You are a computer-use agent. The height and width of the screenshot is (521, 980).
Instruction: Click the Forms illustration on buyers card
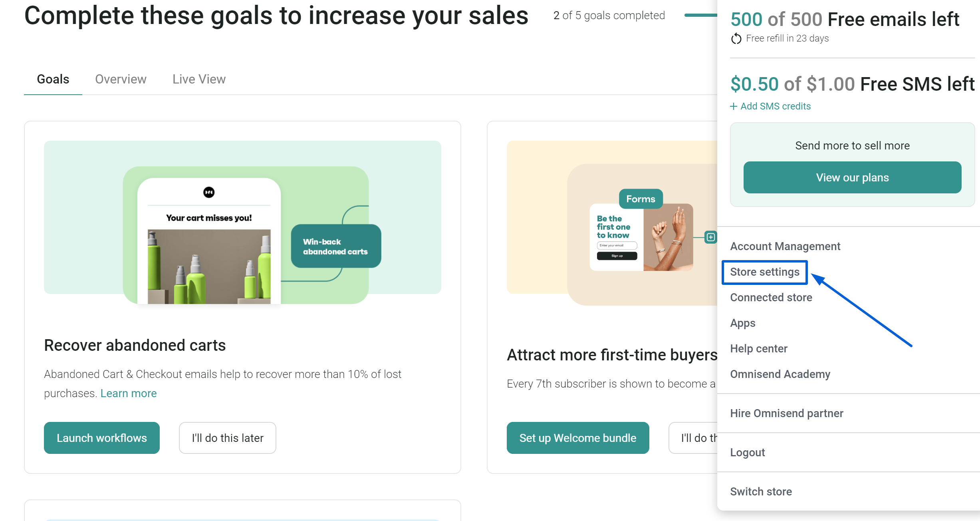(612, 223)
